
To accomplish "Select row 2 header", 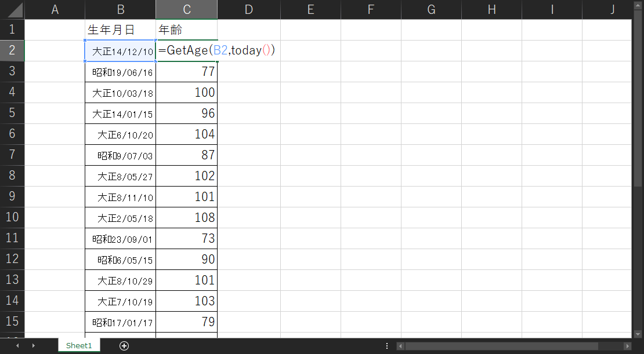I will 12,50.
